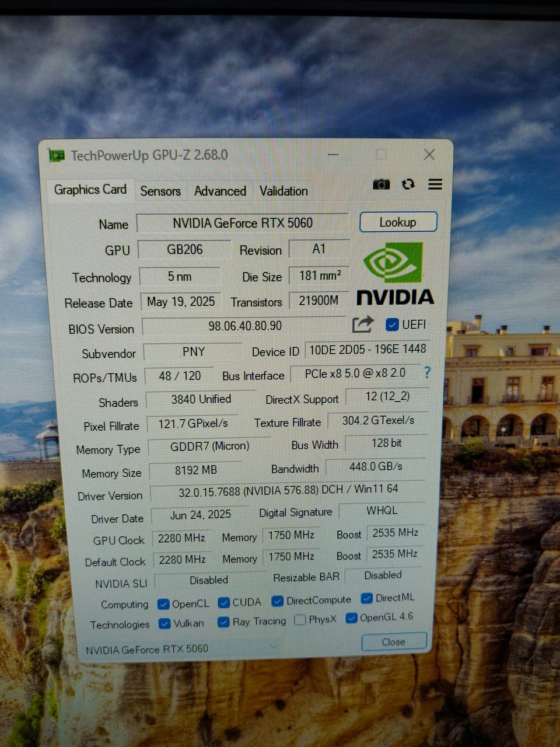Click the Subvendor field PNY
This screenshot has height=747, width=560.
pyautogui.click(x=193, y=352)
